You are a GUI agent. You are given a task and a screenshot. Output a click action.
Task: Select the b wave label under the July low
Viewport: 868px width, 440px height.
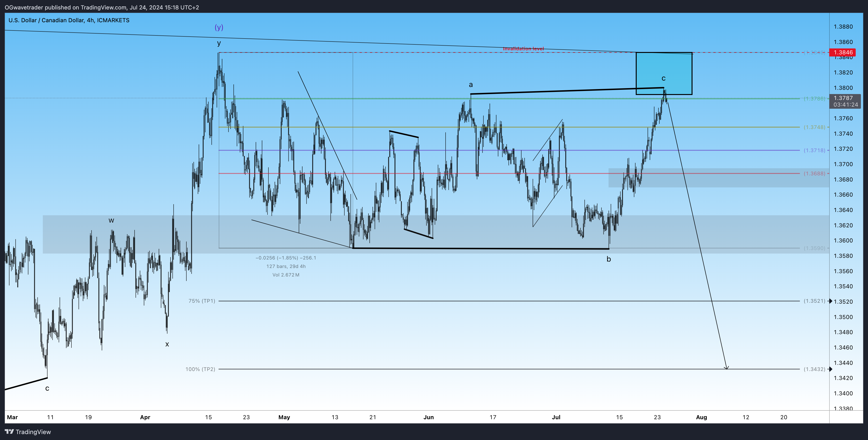tap(609, 259)
